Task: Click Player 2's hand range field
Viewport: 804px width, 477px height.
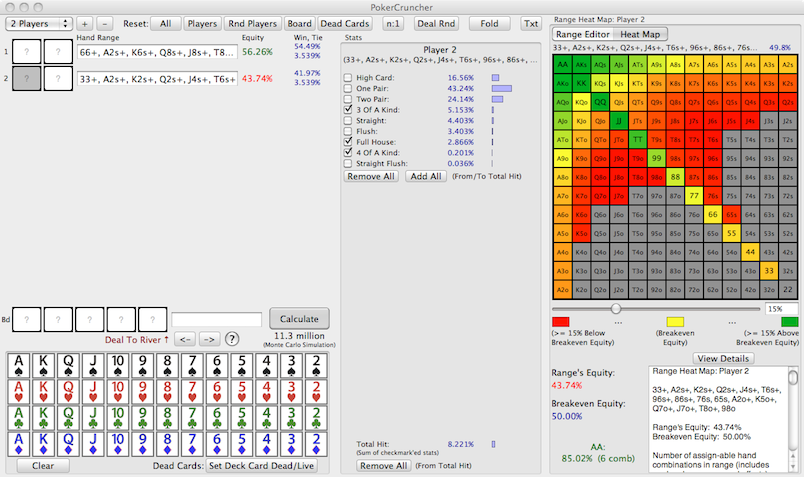Action: click(x=157, y=78)
